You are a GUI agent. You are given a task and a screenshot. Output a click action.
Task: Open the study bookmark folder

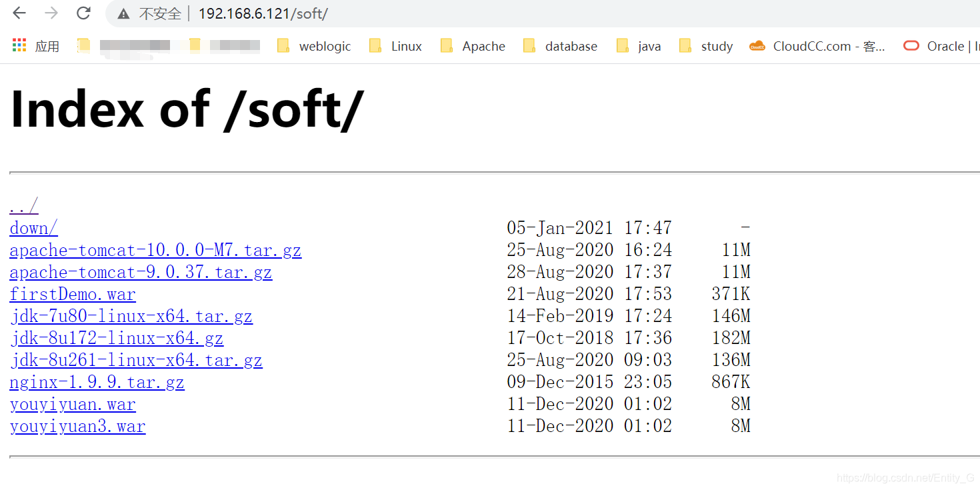coord(706,46)
